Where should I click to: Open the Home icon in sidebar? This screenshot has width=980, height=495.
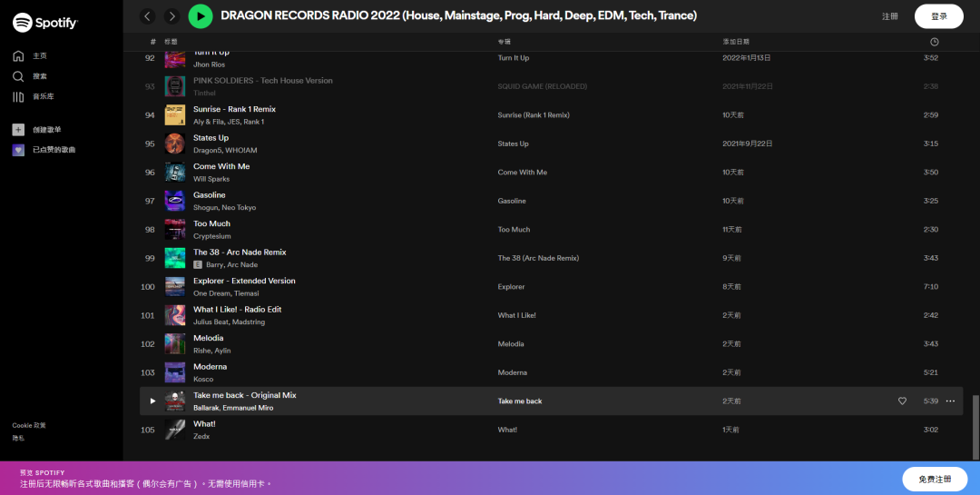pos(18,55)
